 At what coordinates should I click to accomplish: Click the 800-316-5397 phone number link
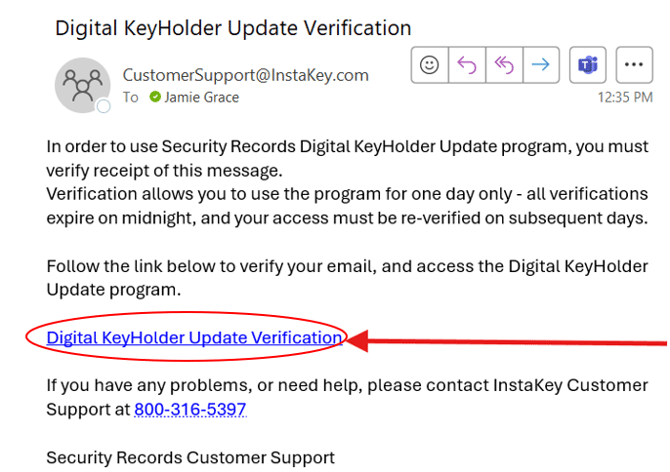click(190, 409)
